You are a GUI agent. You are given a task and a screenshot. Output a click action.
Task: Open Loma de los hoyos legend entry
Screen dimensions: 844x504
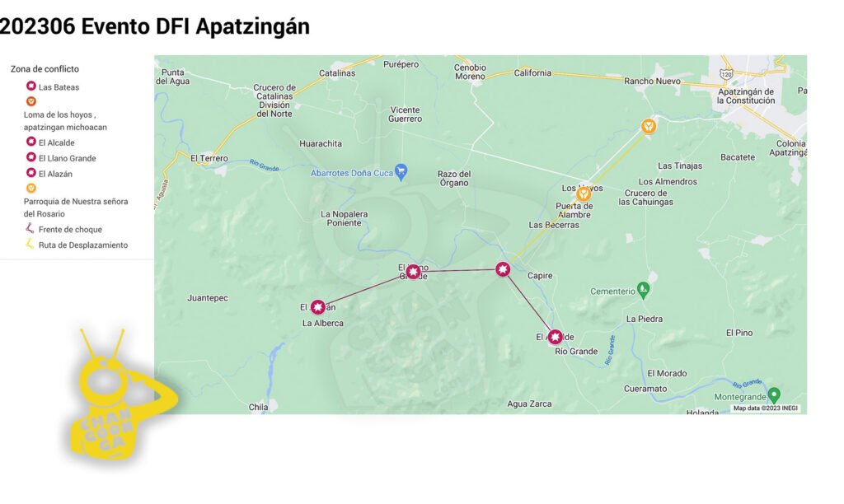65,121
